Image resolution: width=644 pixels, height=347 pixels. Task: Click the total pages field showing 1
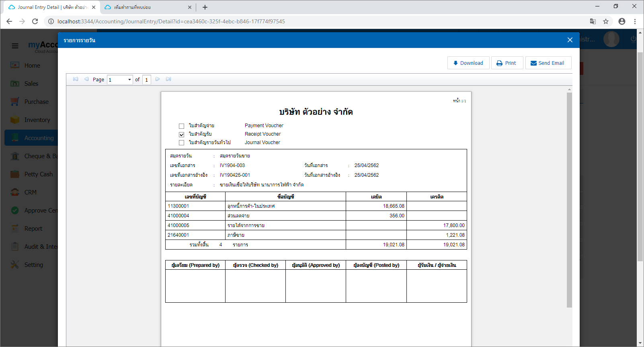click(147, 79)
